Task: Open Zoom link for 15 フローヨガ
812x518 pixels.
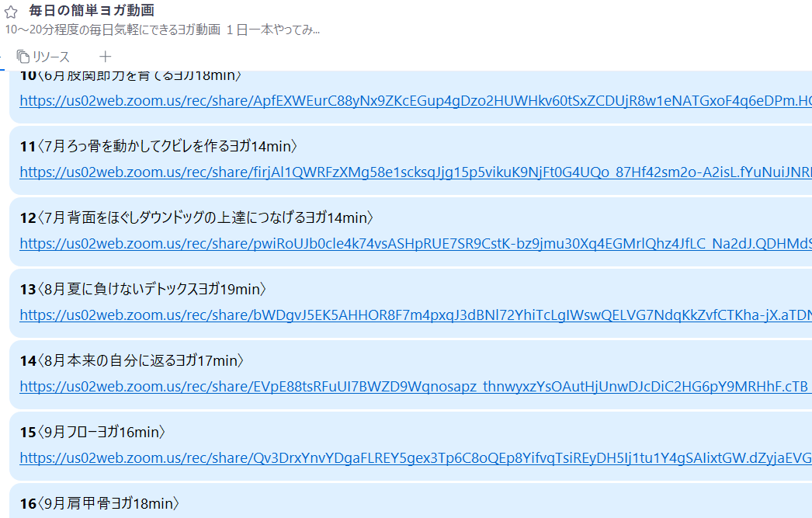Action: click(x=416, y=458)
